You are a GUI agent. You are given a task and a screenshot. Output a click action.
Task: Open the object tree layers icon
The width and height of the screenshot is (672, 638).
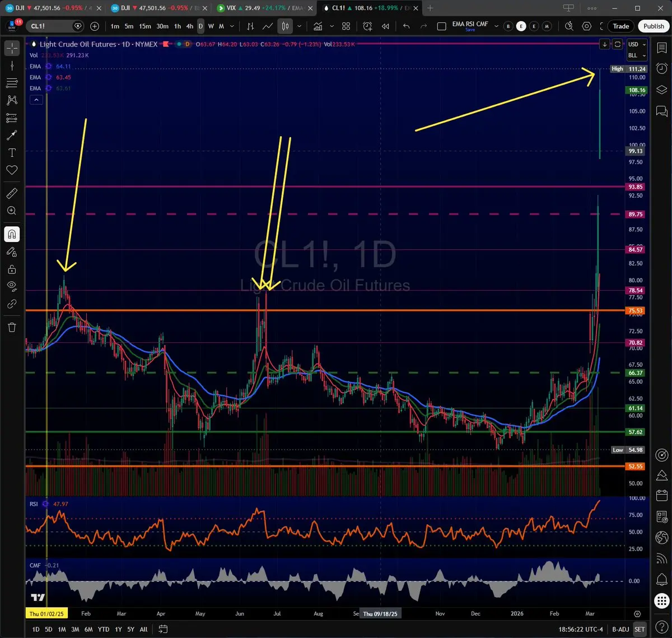(661, 90)
